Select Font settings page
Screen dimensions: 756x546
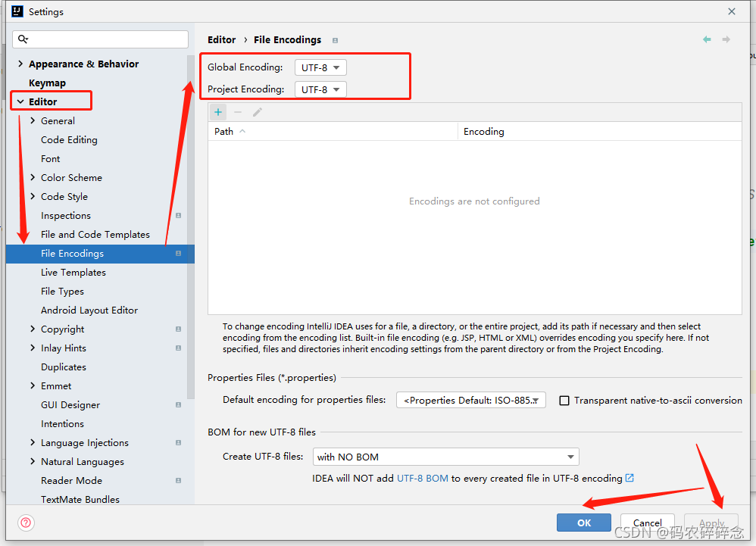point(50,158)
